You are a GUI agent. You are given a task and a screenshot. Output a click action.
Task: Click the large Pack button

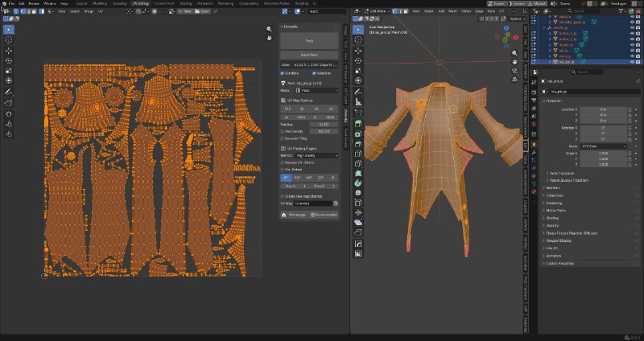309,41
